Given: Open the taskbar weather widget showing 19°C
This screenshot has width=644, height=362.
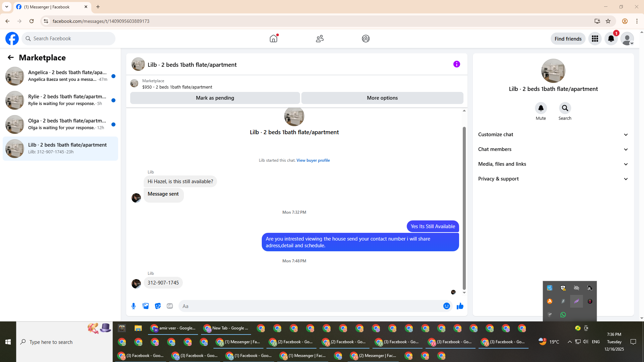Looking at the screenshot, I should (x=549, y=342).
